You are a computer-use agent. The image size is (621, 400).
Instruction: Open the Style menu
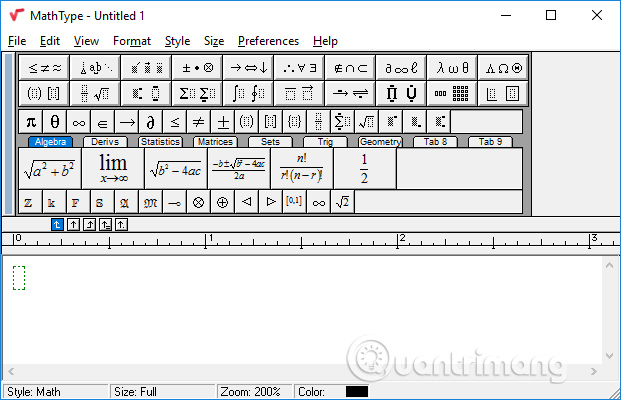tap(177, 41)
